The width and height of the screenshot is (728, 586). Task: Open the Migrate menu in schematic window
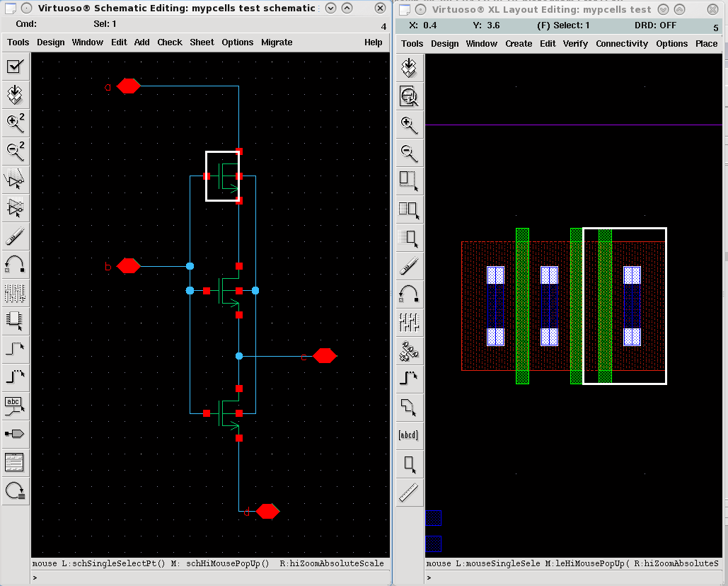(277, 42)
